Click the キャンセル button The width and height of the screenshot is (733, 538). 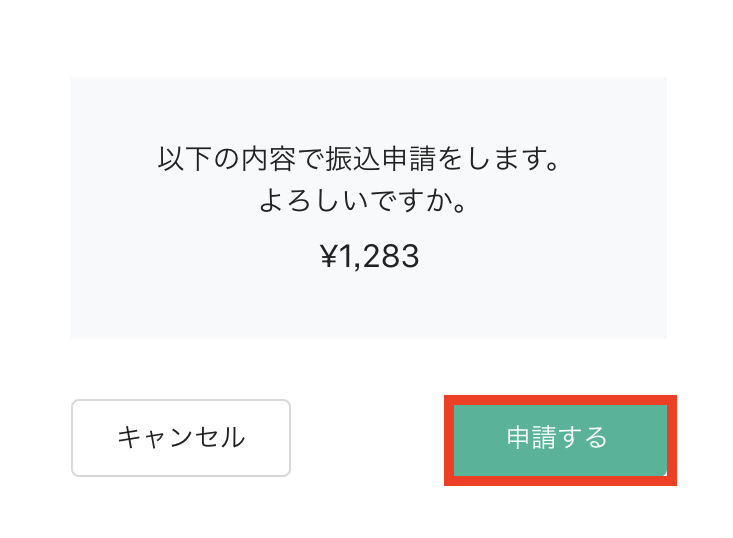point(181,438)
